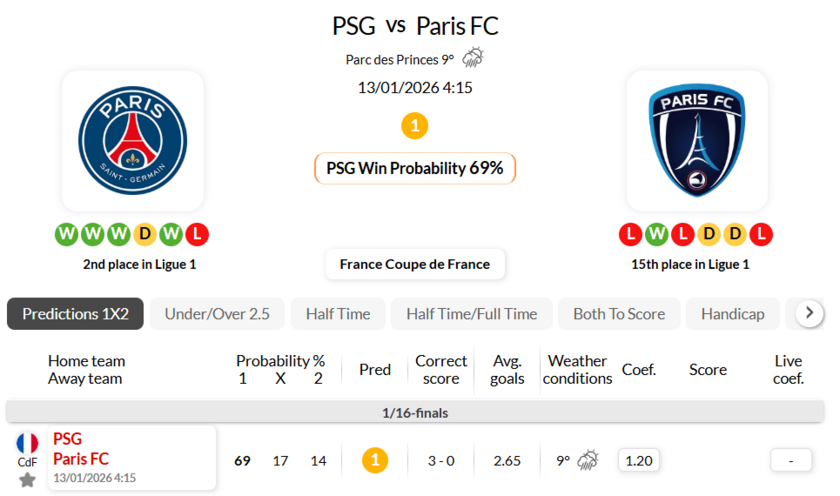Image resolution: width=840 pixels, height=496 pixels.
Task: Toggle the favorite star for PSG match
Action: coord(27,480)
